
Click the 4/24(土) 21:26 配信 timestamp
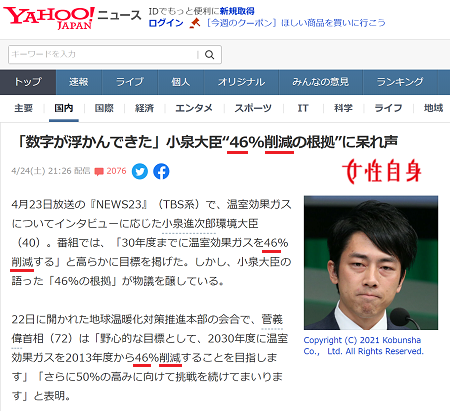tap(51, 171)
